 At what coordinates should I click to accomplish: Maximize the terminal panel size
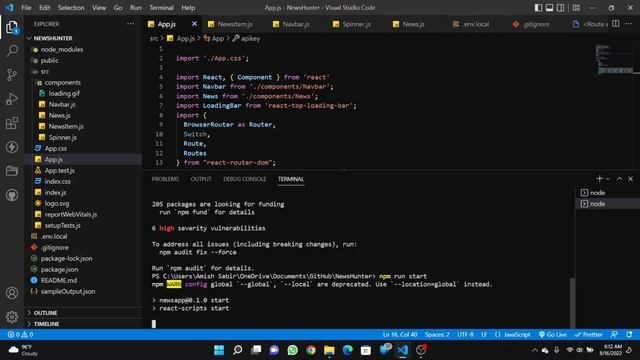(619, 179)
